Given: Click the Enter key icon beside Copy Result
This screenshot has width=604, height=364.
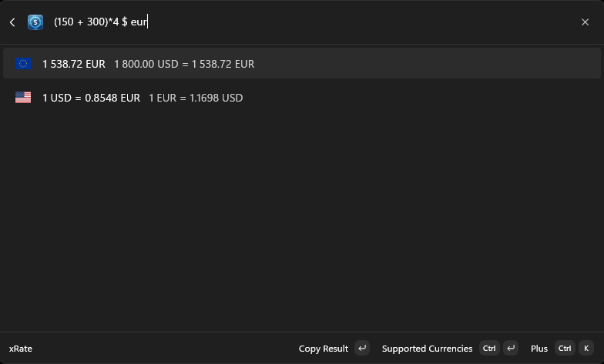Looking at the screenshot, I should [362, 348].
